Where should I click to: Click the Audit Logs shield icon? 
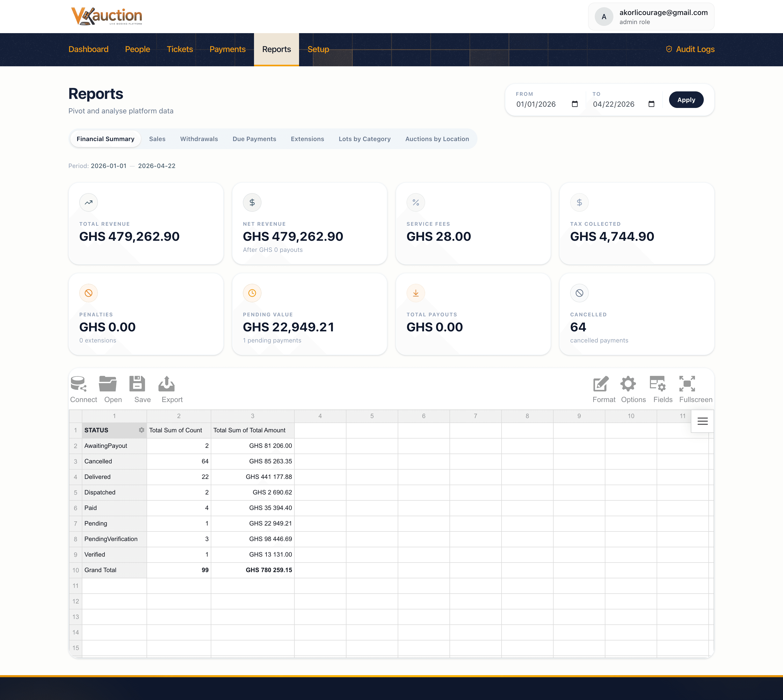click(x=669, y=49)
